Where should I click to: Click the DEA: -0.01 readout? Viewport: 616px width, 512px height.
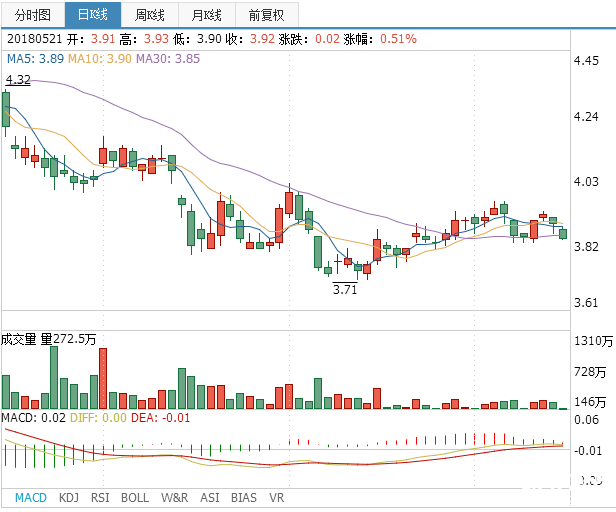tap(160, 417)
